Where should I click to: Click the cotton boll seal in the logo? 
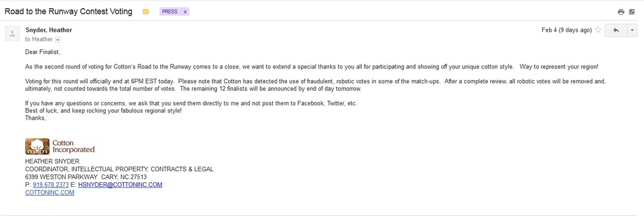pyautogui.click(x=37, y=147)
